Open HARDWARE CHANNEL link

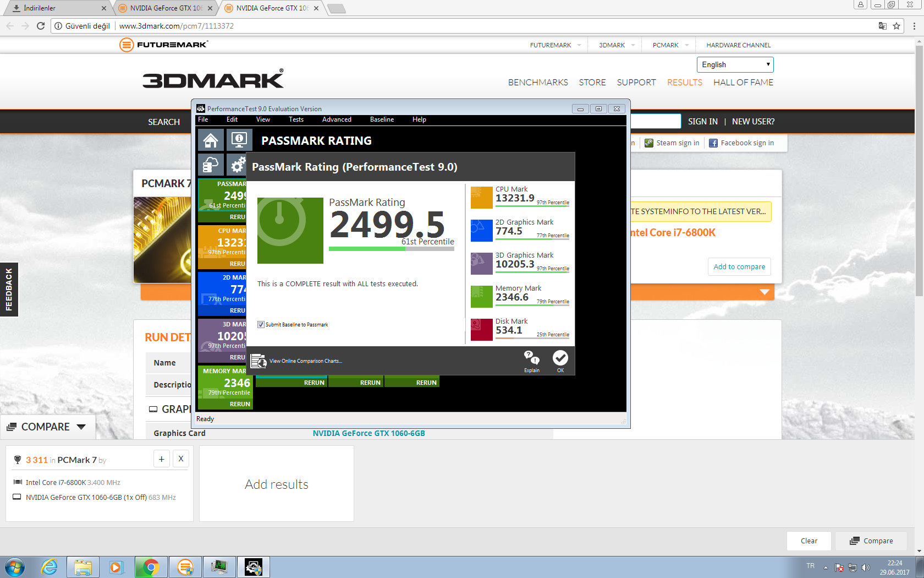click(738, 45)
